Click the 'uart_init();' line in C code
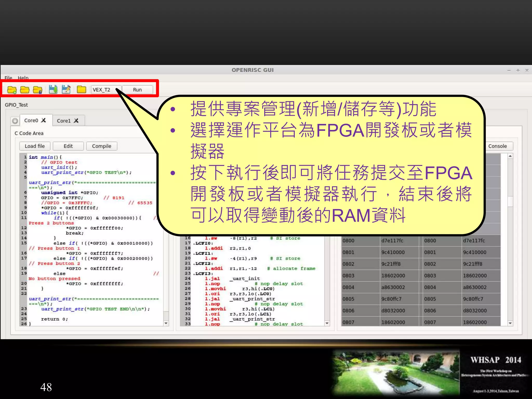This screenshot has width=532, height=399. pyautogui.click(x=59, y=167)
